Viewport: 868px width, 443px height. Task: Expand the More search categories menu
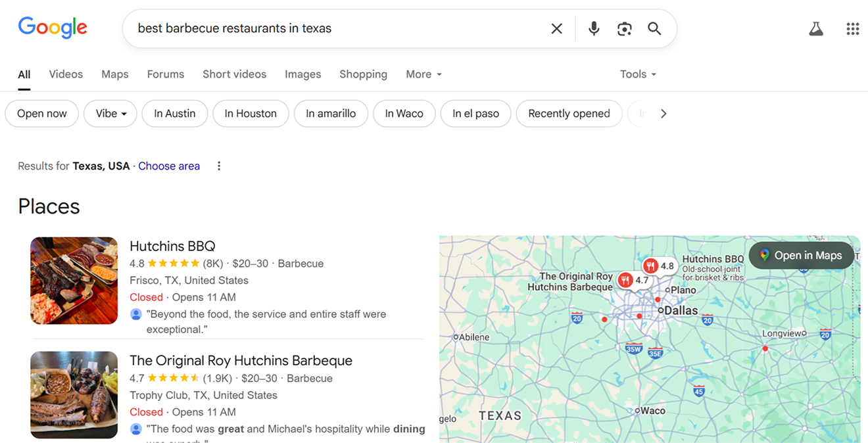[423, 74]
